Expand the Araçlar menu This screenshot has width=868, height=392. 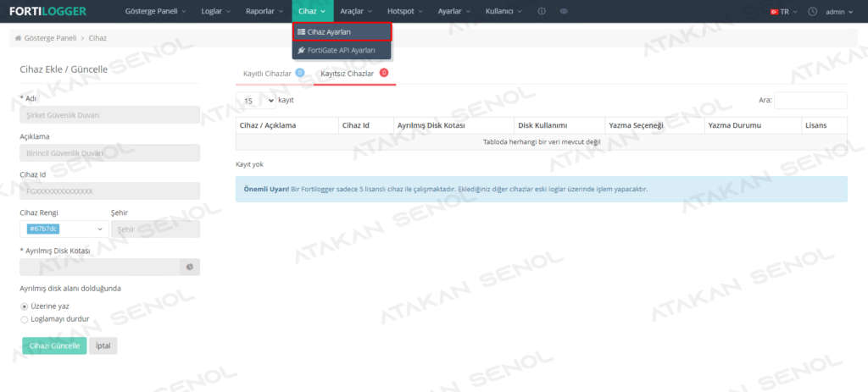(x=356, y=11)
